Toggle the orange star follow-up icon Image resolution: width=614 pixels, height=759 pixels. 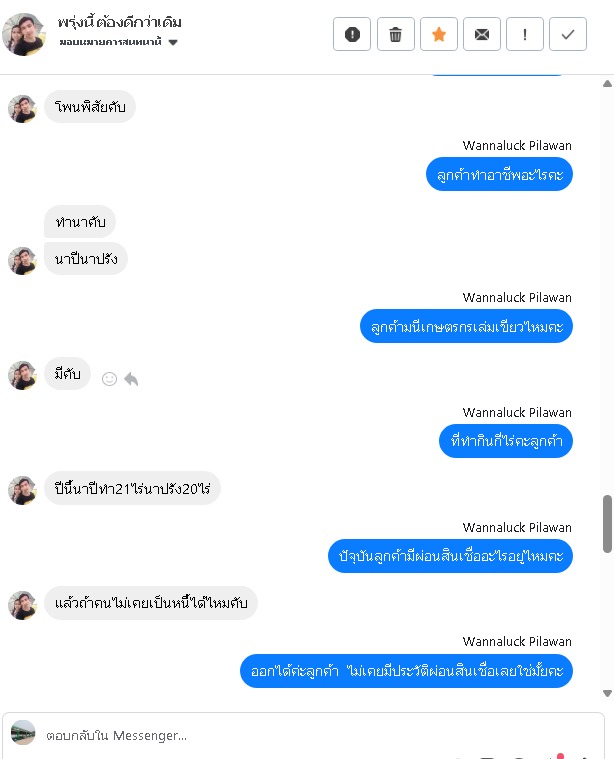439,34
